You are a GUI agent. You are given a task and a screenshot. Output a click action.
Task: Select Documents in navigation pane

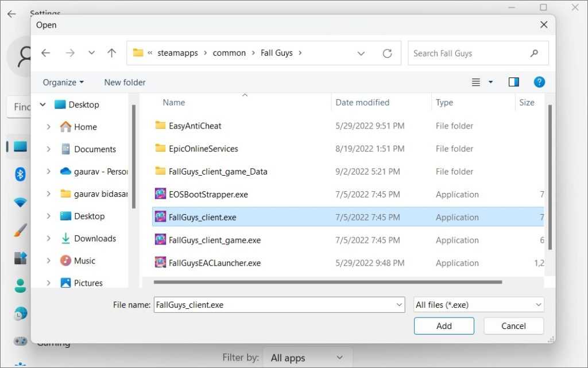tap(88, 149)
